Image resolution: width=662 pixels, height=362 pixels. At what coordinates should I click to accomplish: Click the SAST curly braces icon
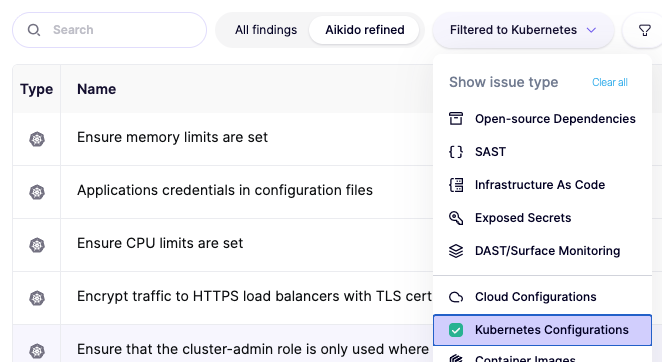pos(456,152)
